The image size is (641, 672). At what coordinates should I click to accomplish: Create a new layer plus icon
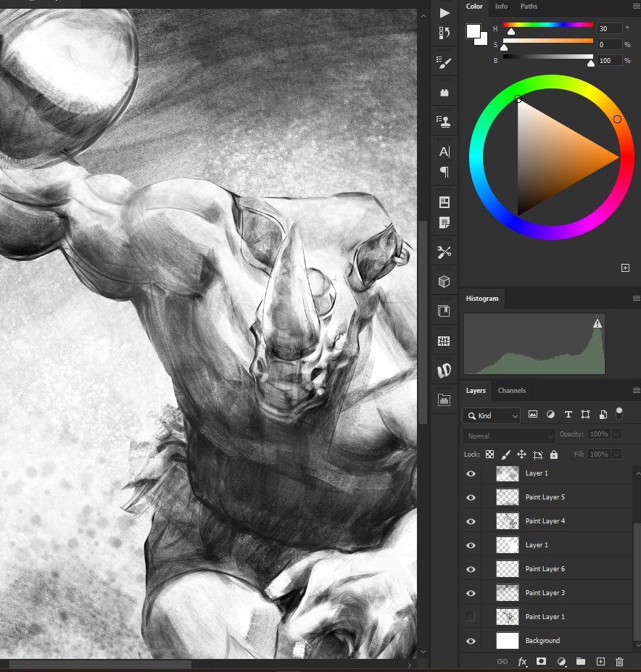pos(600,662)
